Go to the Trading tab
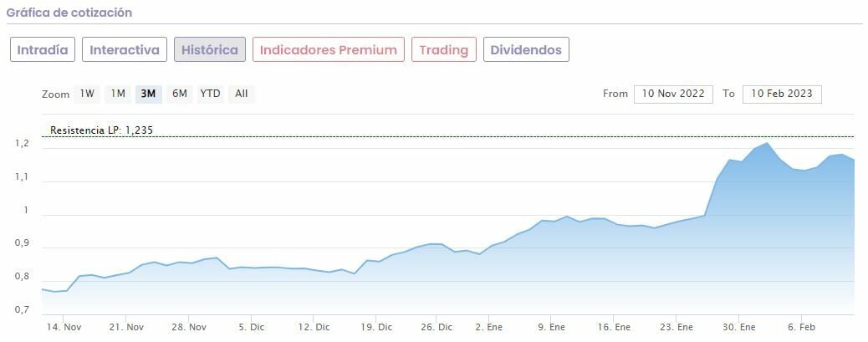The image size is (868, 342). (x=443, y=50)
